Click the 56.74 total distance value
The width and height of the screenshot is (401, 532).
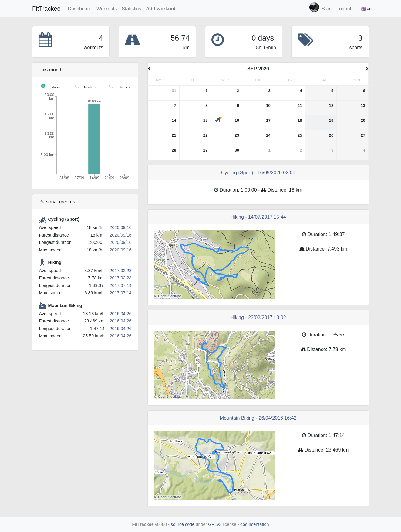(180, 38)
